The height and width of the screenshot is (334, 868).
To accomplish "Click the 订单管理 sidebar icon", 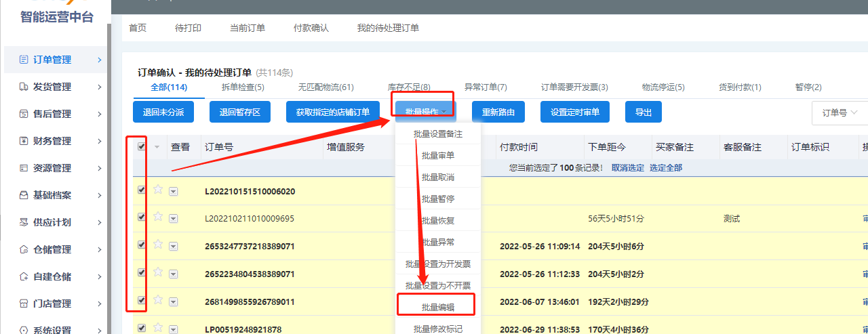I will pyautogui.click(x=24, y=60).
